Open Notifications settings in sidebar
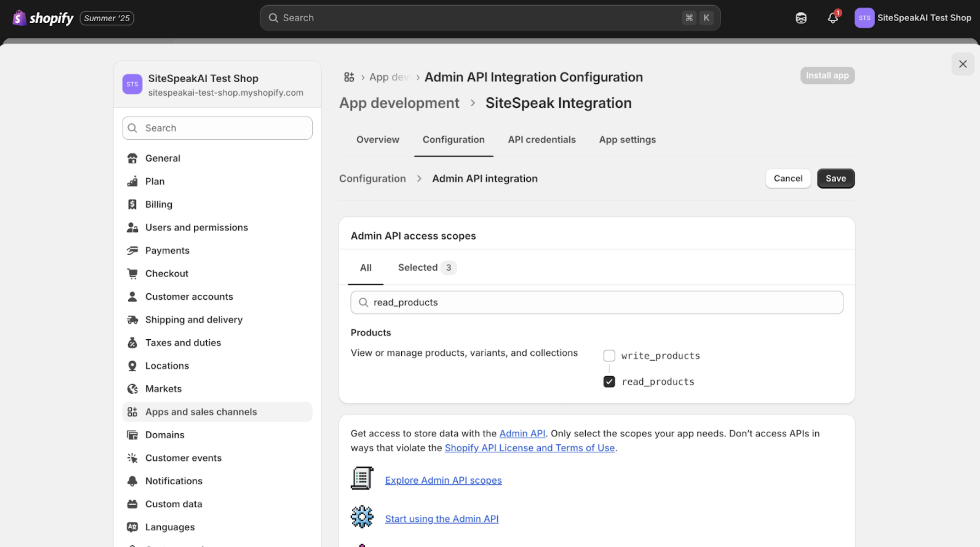This screenshot has height=547, width=980. coord(174,481)
